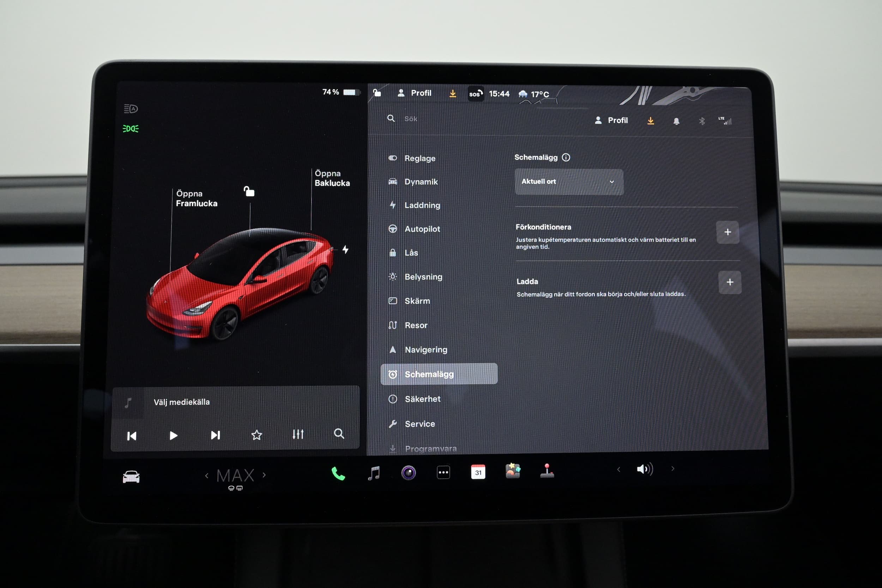Image resolution: width=882 pixels, height=588 pixels.
Task: Tap the 17°C weather readout
Action: [x=534, y=94]
